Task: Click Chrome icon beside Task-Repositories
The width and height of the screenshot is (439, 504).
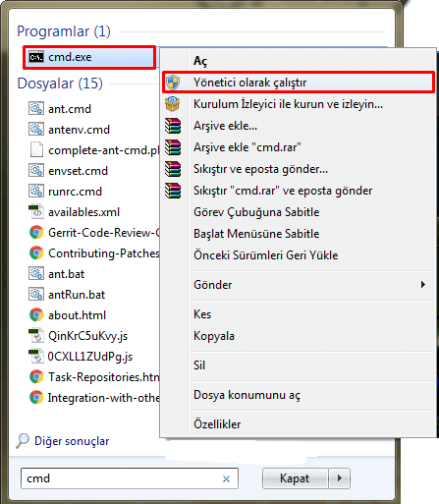Action: [x=36, y=377]
